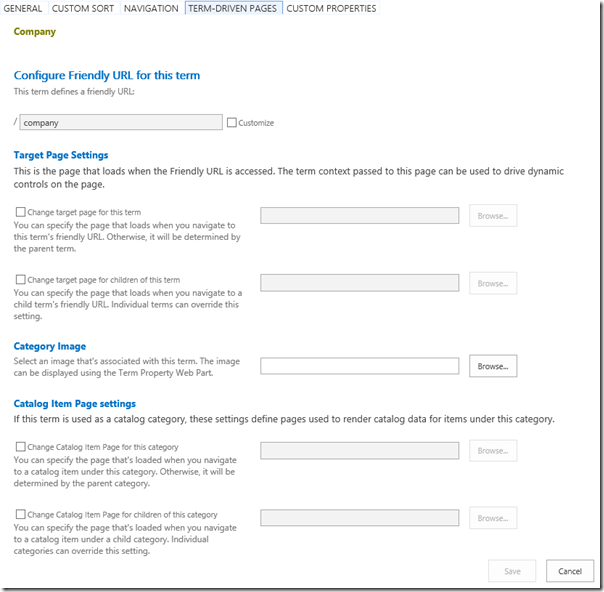
Task: Enable the Customize friendly URL checkbox
Action: coord(232,123)
